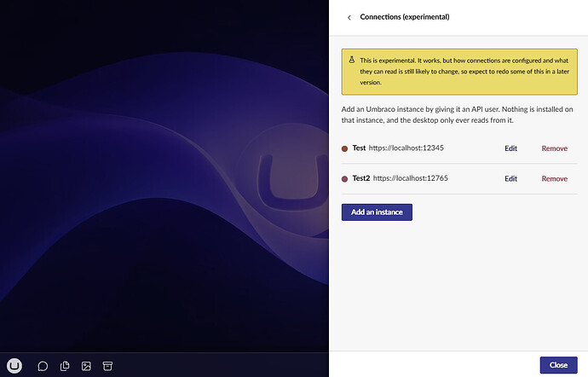Click the 'Add an Umbraco instance' description

(x=457, y=114)
